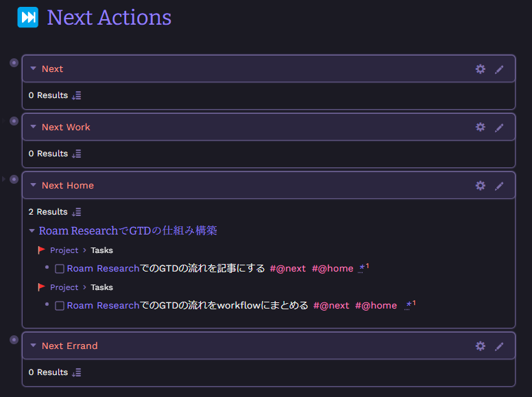Open settings gear for Next Home query
Image resolution: width=532 pixels, height=397 pixels.
pos(480,186)
